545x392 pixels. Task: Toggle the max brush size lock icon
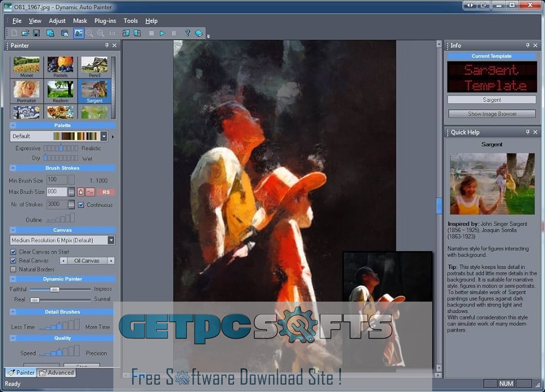pos(81,192)
